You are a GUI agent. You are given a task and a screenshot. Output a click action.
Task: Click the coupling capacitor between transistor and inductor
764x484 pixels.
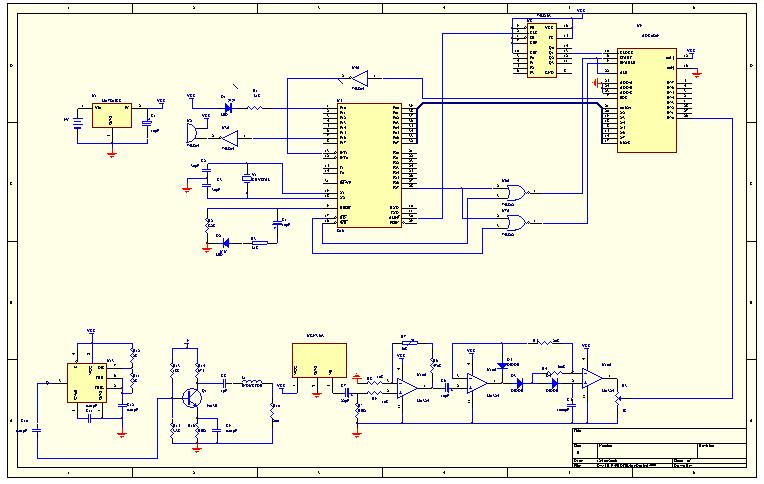pyautogui.click(x=224, y=382)
